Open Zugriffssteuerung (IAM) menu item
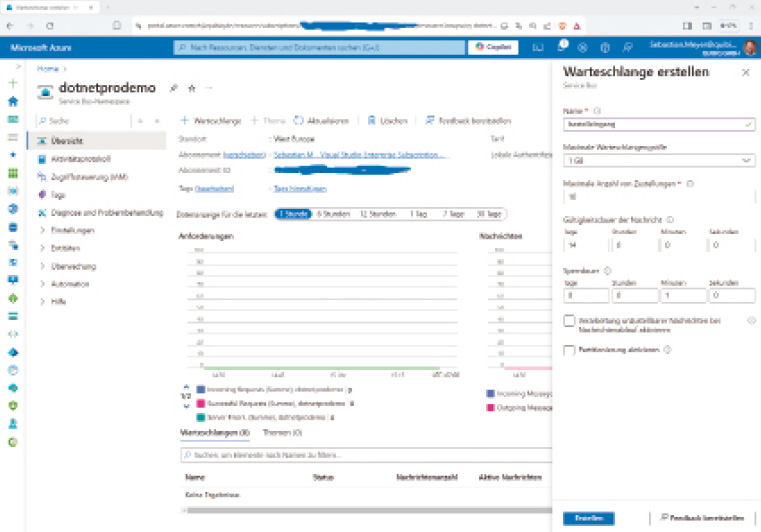 tap(89, 177)
